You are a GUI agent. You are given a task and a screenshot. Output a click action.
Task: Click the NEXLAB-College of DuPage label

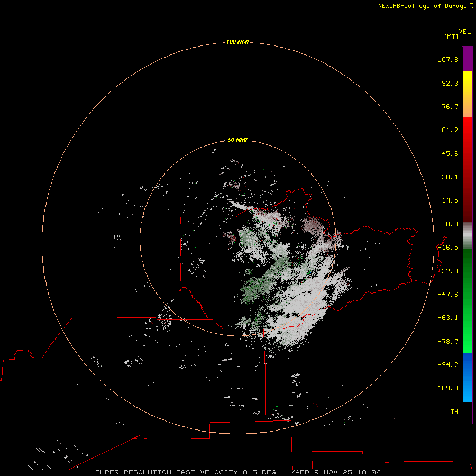point(423,6)
